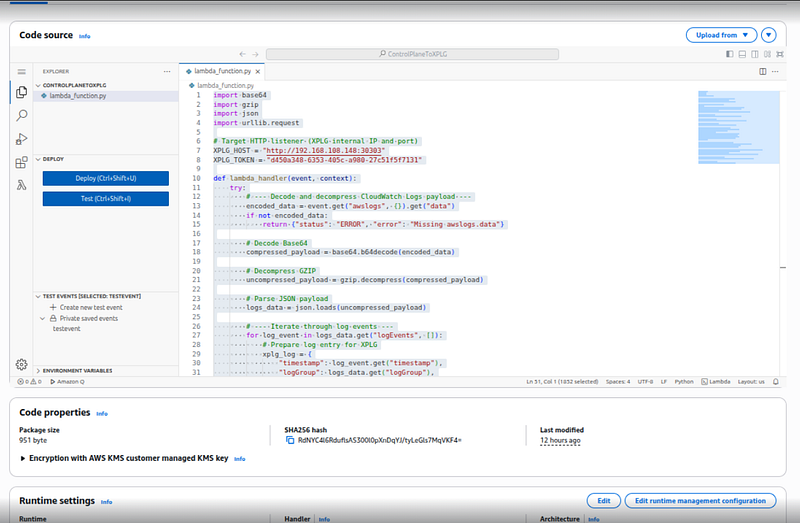Screen dimensions: 800x523
Task: Go forward with the right arrow
Action: [x=255, y=54]
